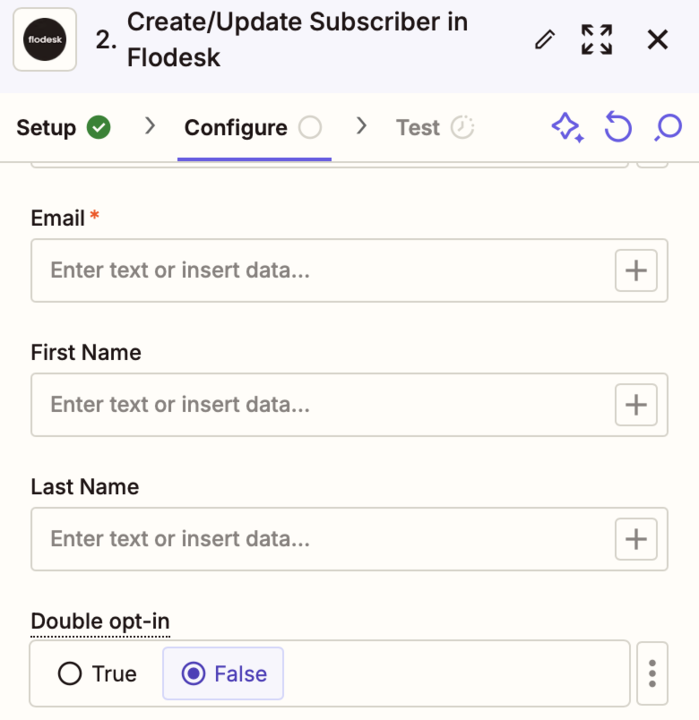
Task: Click the Flodesk app logo icon
Action: 45,39
